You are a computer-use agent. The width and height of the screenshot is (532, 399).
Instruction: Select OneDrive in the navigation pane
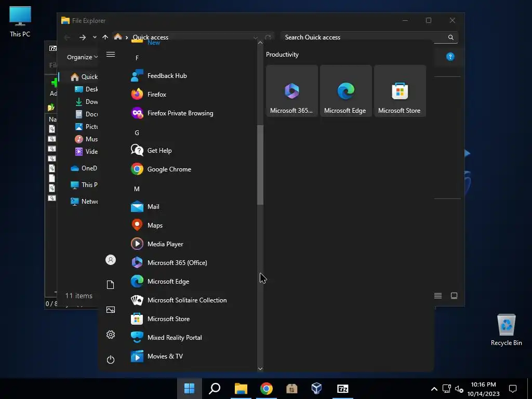pos(84,168)
